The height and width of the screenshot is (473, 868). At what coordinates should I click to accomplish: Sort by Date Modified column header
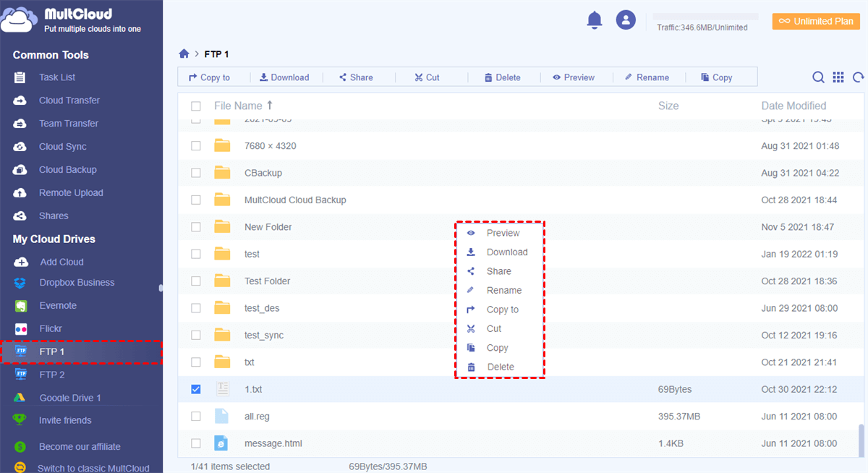tap(793, 106)
